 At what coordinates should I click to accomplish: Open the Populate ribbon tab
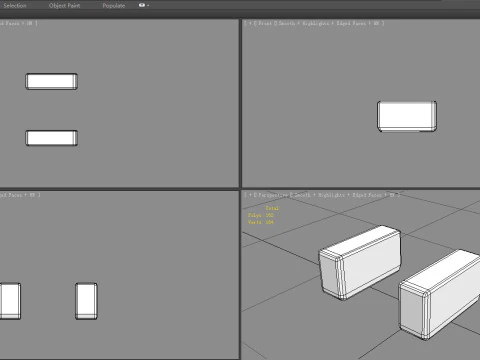pyautogui.click(x=114, y=5)
